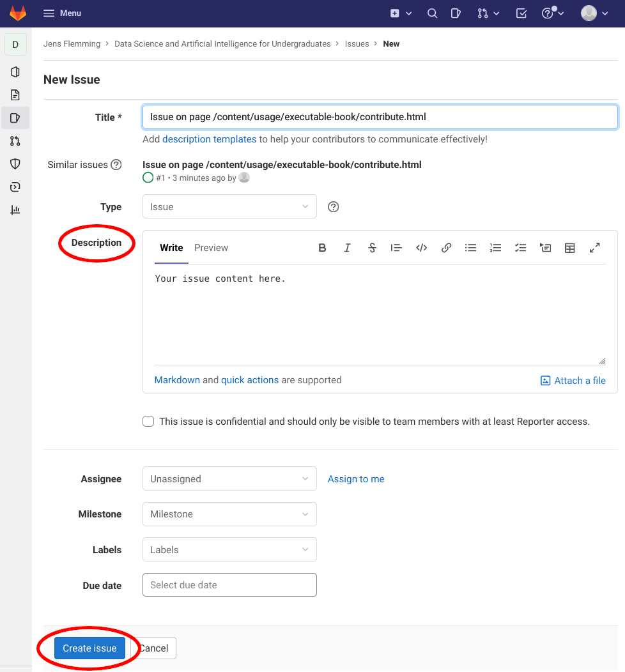
Task: Open the to-do list from the top bar
Action: 521,13
